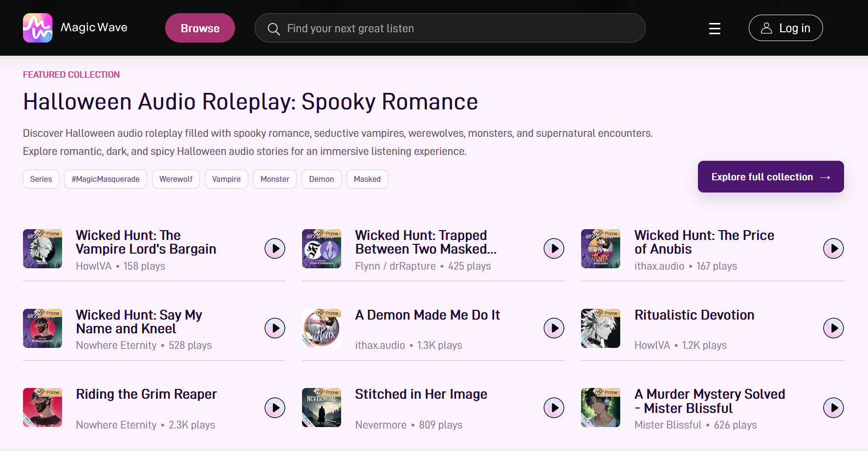Screen dimensions: 868x451
Task: Open the hamburger menu icon
Action: [715, 29]
